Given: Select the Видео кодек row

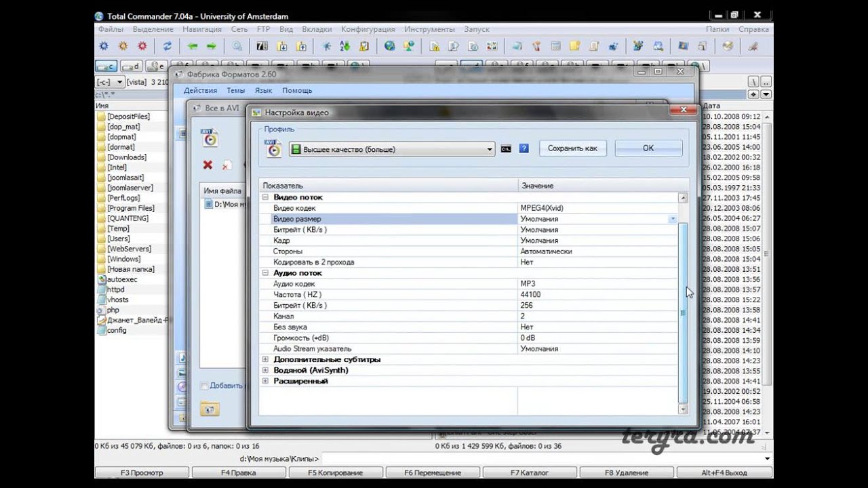Looking at the screenshot, I should [469, 208].
